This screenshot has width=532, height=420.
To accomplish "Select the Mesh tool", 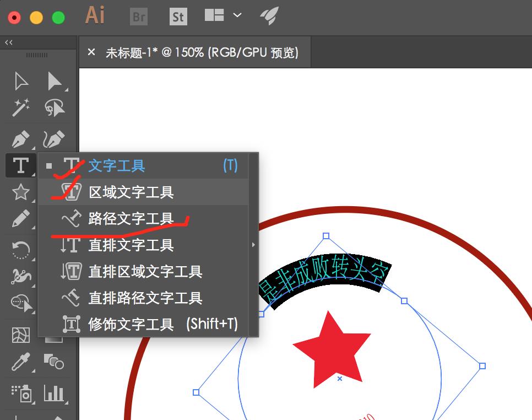I will (x=21, y=335).
